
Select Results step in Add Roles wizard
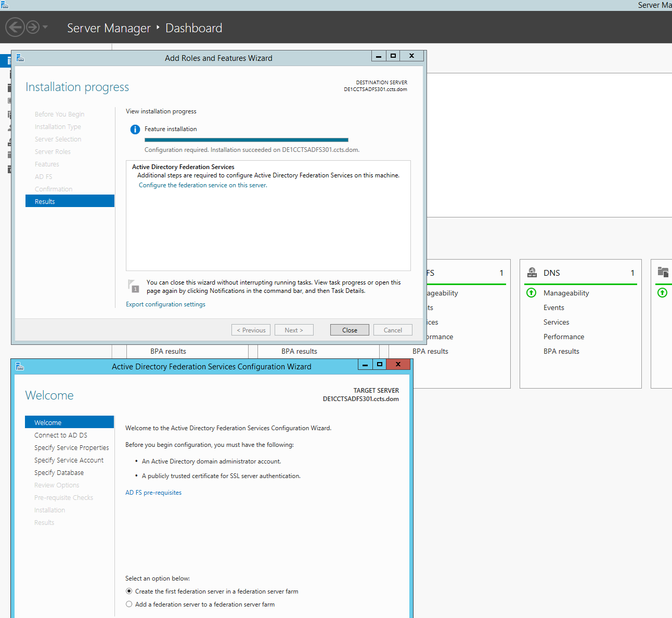[x=70, y=201]
